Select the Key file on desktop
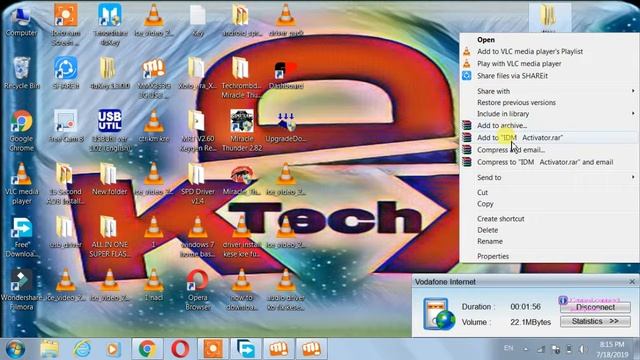The width and height of the screenshot is (640, 360). pyautogui.click(x=198, y=21)
